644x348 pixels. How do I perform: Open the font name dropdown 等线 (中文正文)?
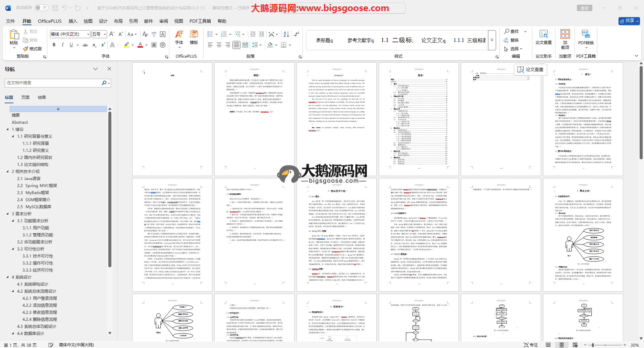click(x=88, y=34)
